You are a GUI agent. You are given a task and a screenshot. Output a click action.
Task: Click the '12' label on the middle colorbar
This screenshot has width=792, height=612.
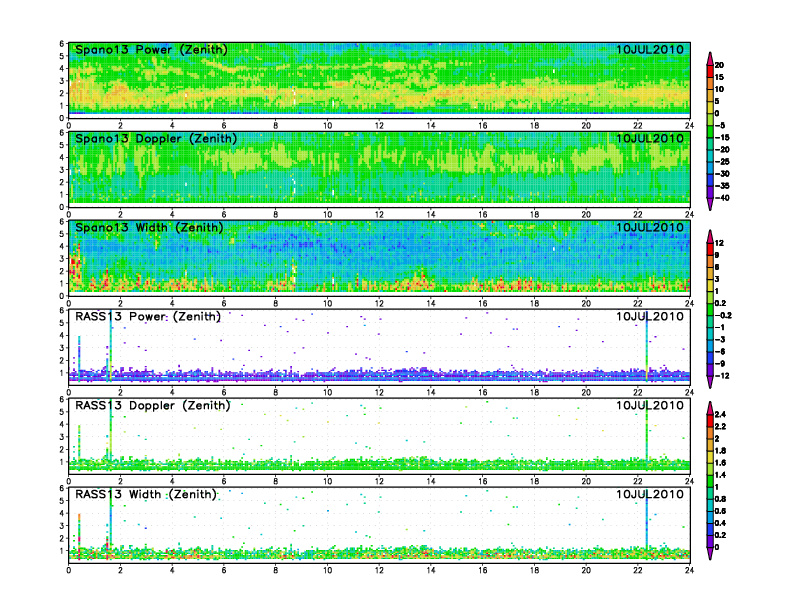[x=719, y=243]
